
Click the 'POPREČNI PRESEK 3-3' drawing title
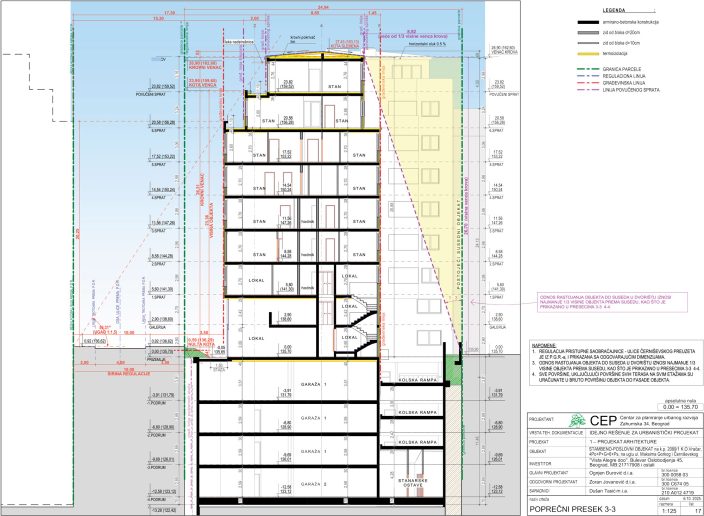click(573, 509)
